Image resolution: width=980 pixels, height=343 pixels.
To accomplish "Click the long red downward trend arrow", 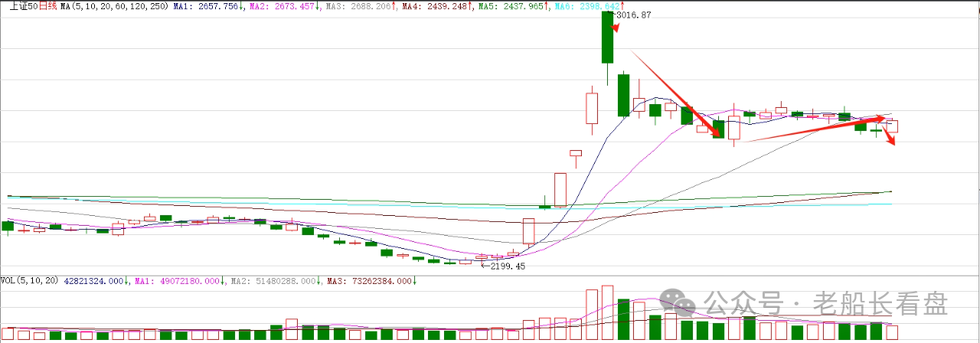I will 675,93.
